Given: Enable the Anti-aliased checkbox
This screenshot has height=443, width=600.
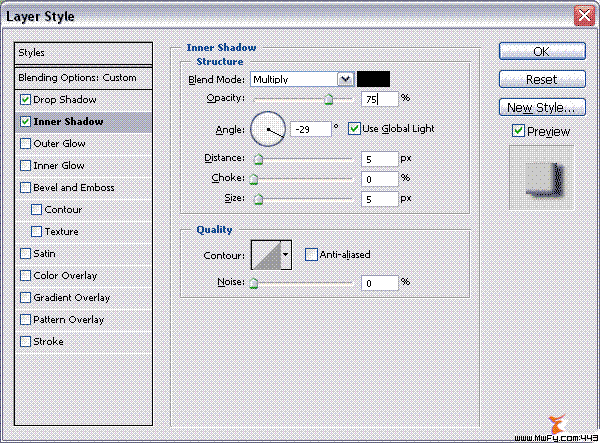Looking at the screenshot, I should pyautogui.click(x=311, y=254).
